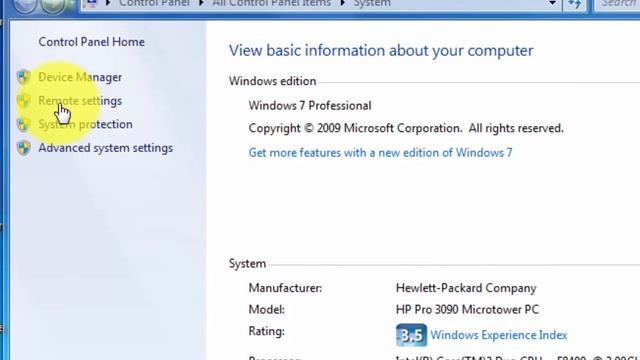
Task: Select HP Pro 3090 Microtower PC text
Action: [x=467, y=310]
